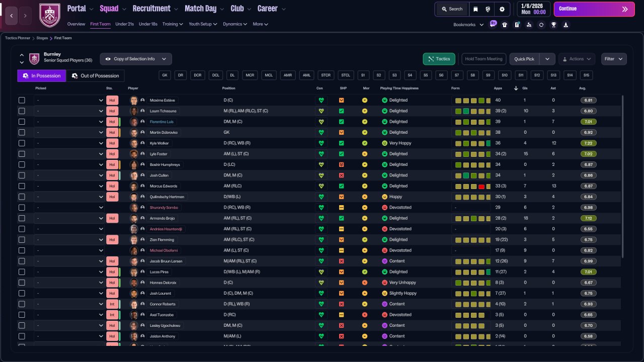This screenshot has width=644, height=362.
Task: Open the Copy of Selection Info dropdown
Action: 136,59
